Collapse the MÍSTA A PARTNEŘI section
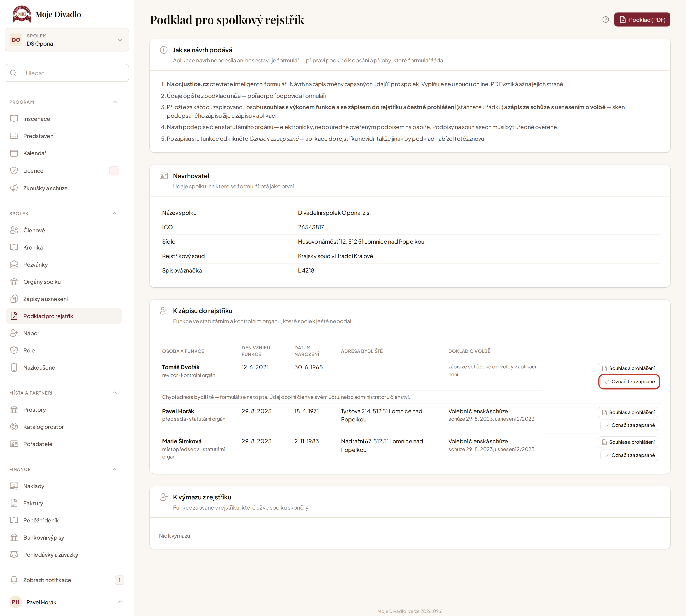686x616 pixels. point(114,393)
